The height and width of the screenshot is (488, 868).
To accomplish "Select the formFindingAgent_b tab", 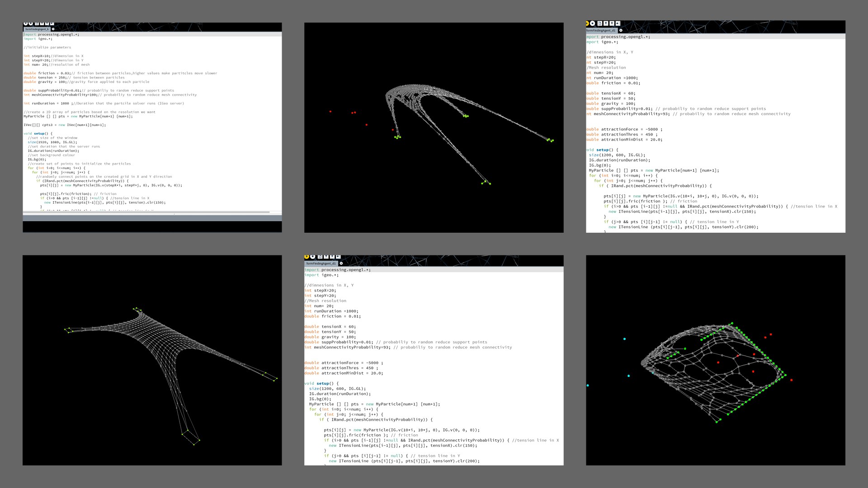I will (37, 29).
